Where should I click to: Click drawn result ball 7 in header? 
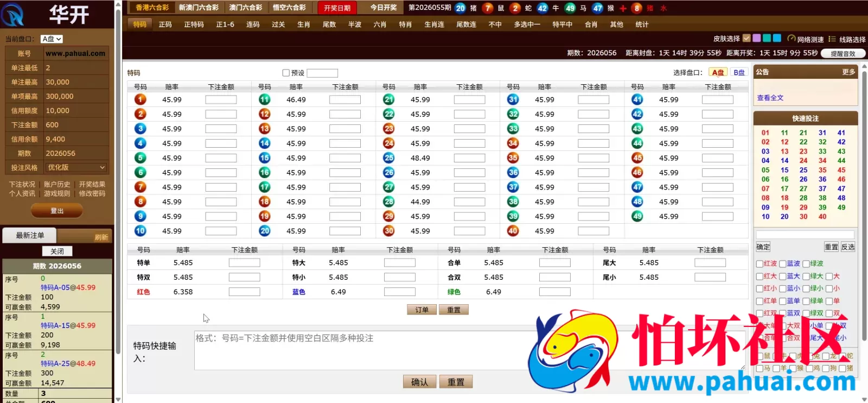488,8
